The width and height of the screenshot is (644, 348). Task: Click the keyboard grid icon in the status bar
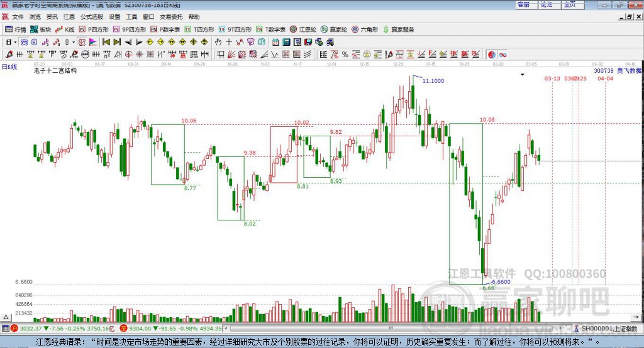[x=5, y=329]
